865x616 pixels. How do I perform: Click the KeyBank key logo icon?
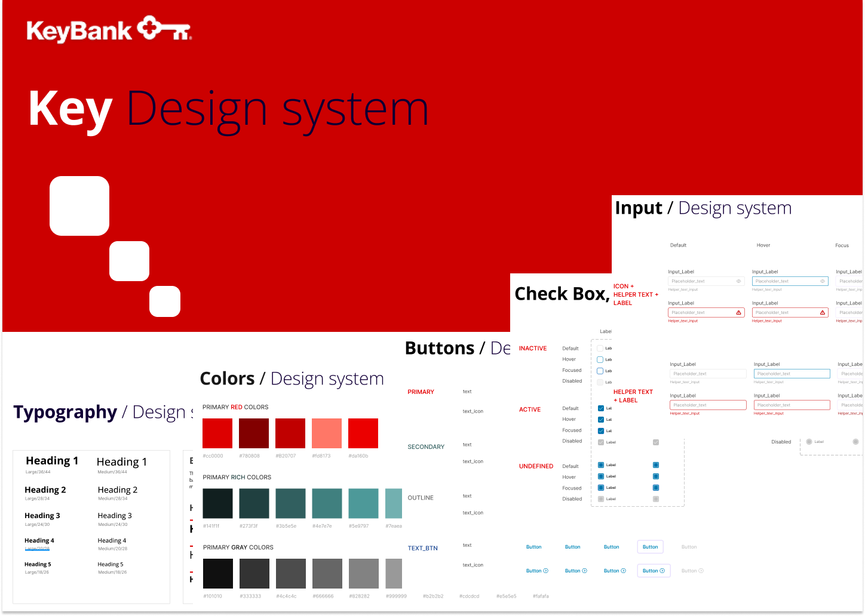coord(164,29)
